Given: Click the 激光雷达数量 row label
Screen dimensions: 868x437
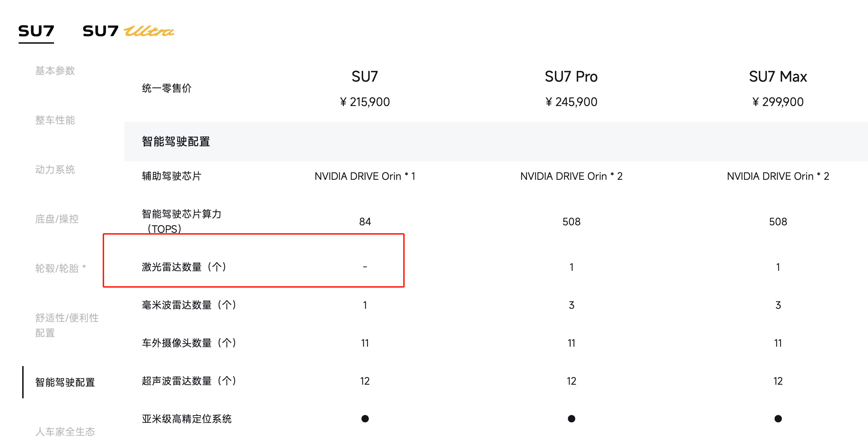Looking at the screenshot, I should pyautogui.click(x=184, y=267).
